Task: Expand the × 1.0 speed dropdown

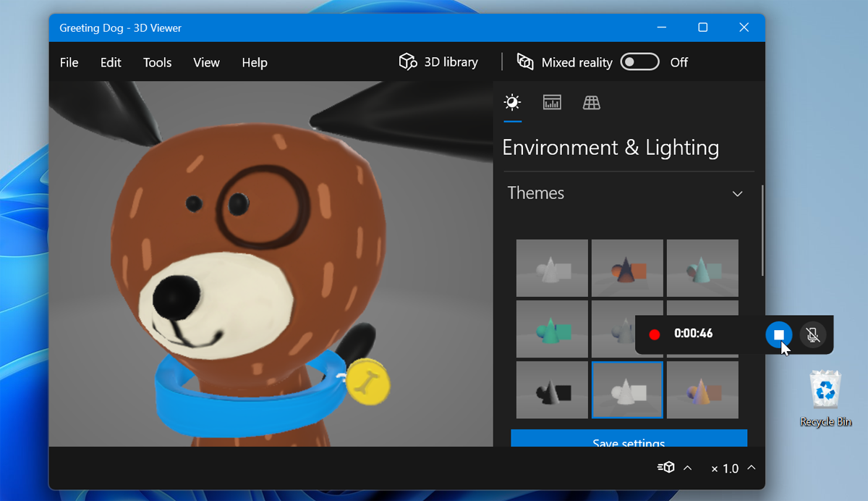Action: [x=751, y=468]
